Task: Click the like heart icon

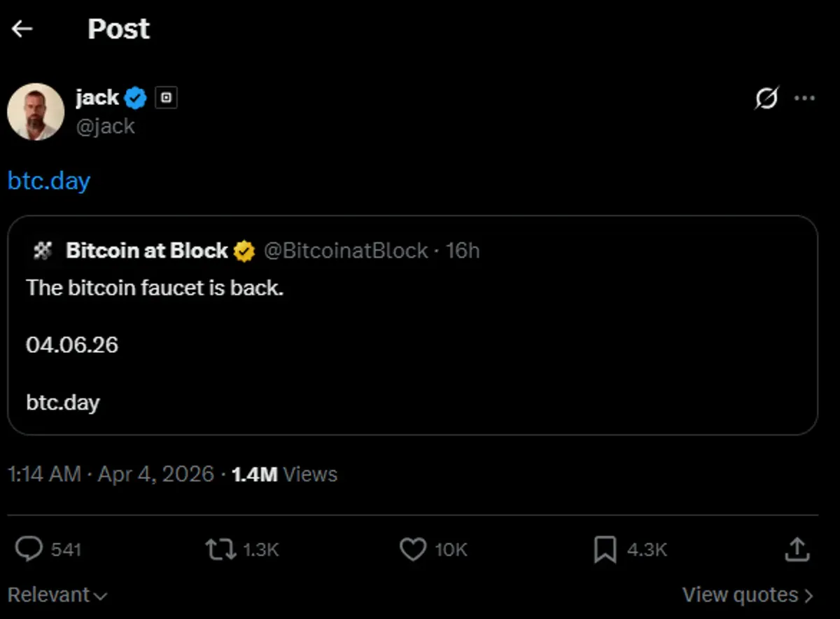Action: click(413, 549)
